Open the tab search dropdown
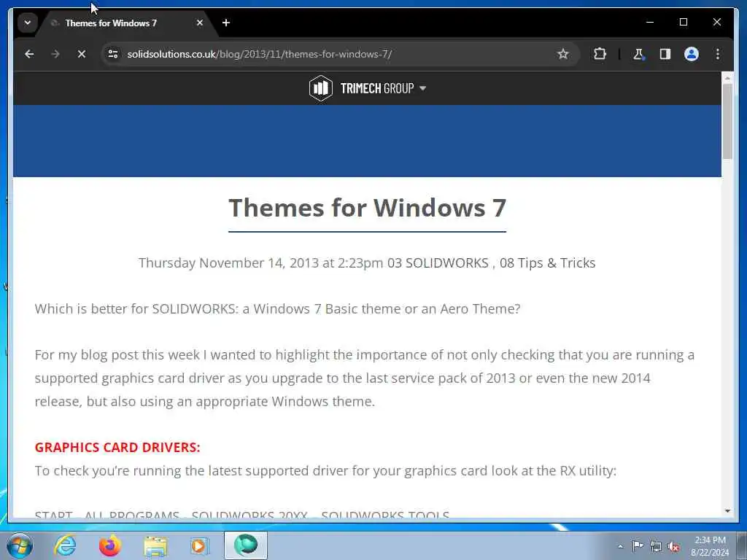Viewport: 747px width, 560px height. coord(28,23)
